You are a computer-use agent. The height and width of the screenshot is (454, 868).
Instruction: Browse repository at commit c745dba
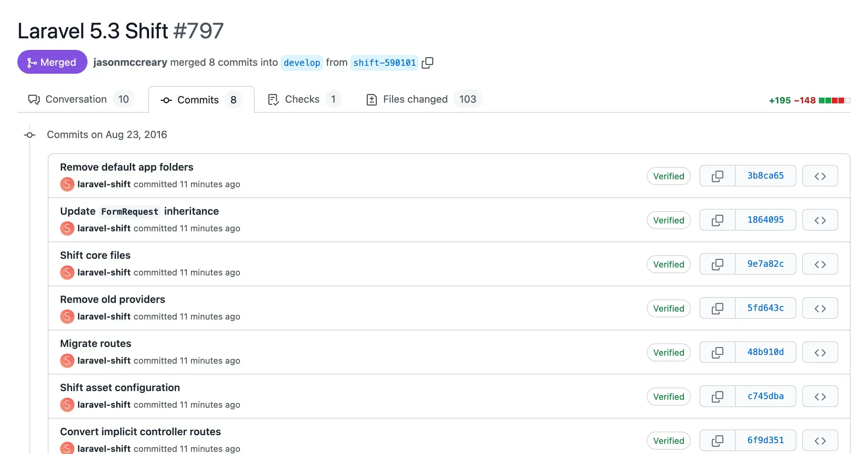point(820,397)
